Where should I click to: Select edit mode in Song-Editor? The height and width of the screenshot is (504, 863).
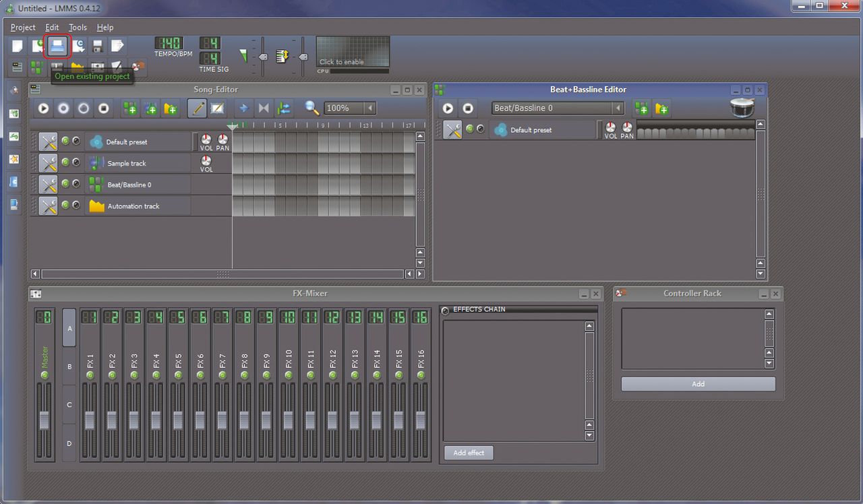(x=217, y=108)
